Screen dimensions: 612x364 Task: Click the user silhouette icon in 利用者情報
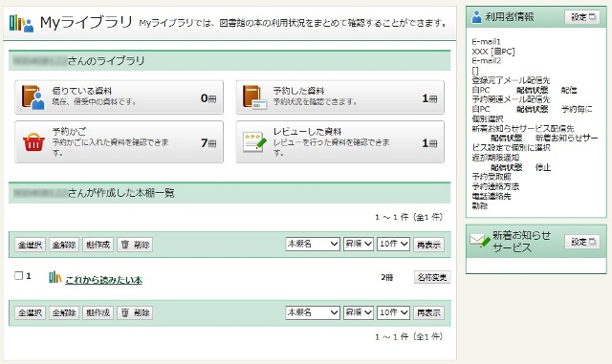(476, 17)
